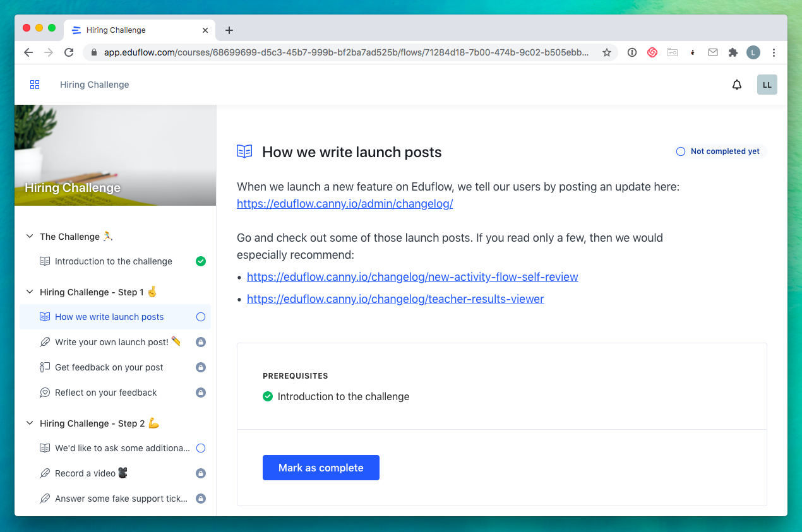This screenshot has height=532, width=802.
Task: Click lock icon on Write your own launch post
Action: coord(201,342)
